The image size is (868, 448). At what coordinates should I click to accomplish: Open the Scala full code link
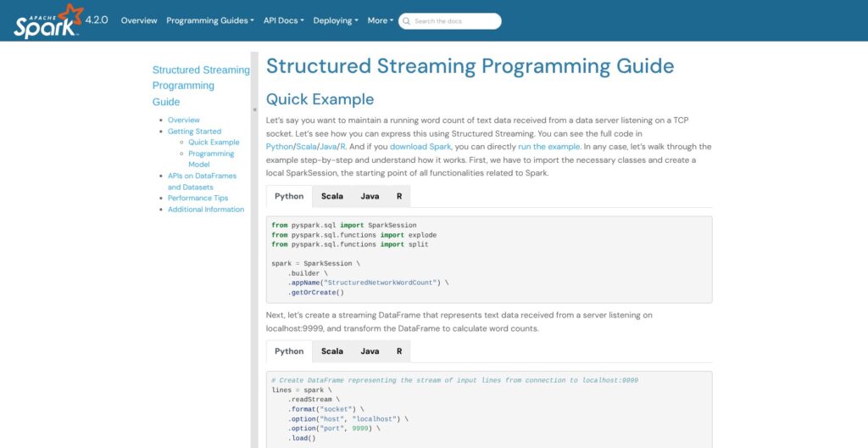coord(306,147)
